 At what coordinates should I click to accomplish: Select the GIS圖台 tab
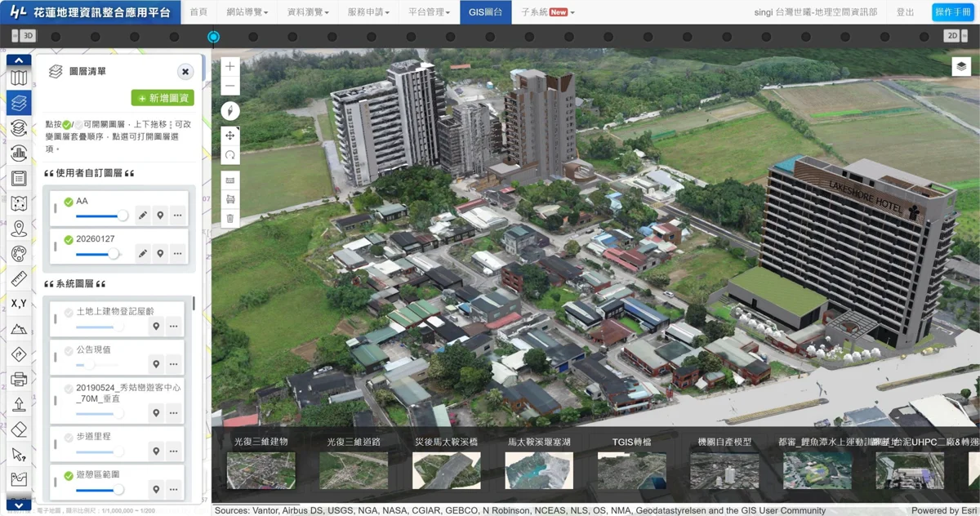pyautogui.click(x=485, y=12)
